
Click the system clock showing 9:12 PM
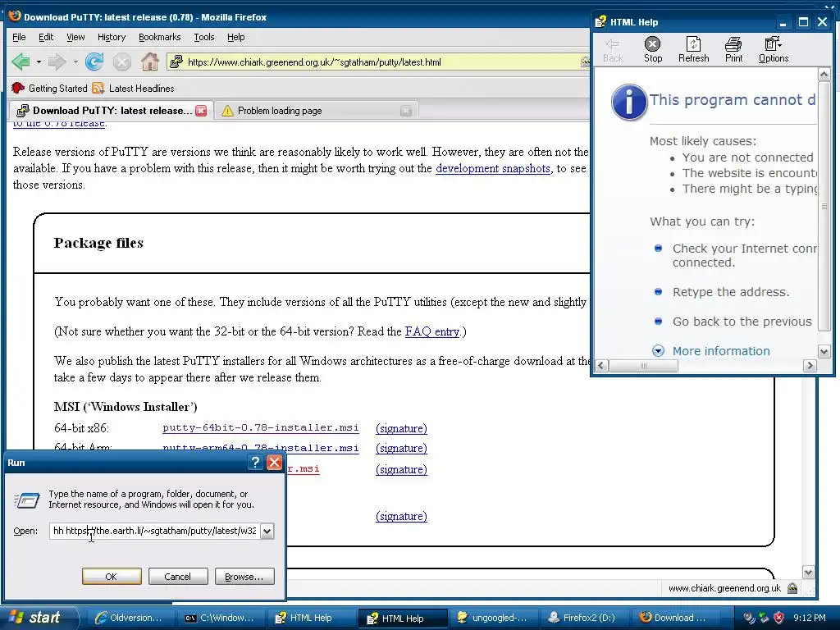pos(810,618)
